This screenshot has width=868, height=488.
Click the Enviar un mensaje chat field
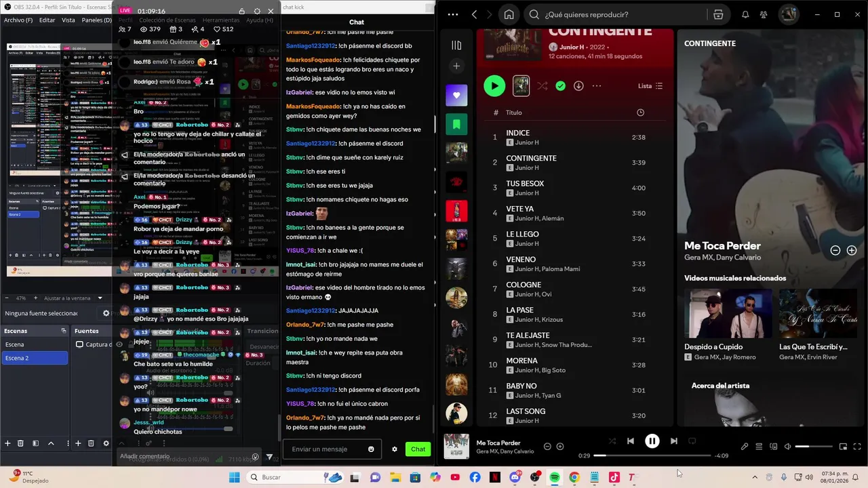click(331, 449)
